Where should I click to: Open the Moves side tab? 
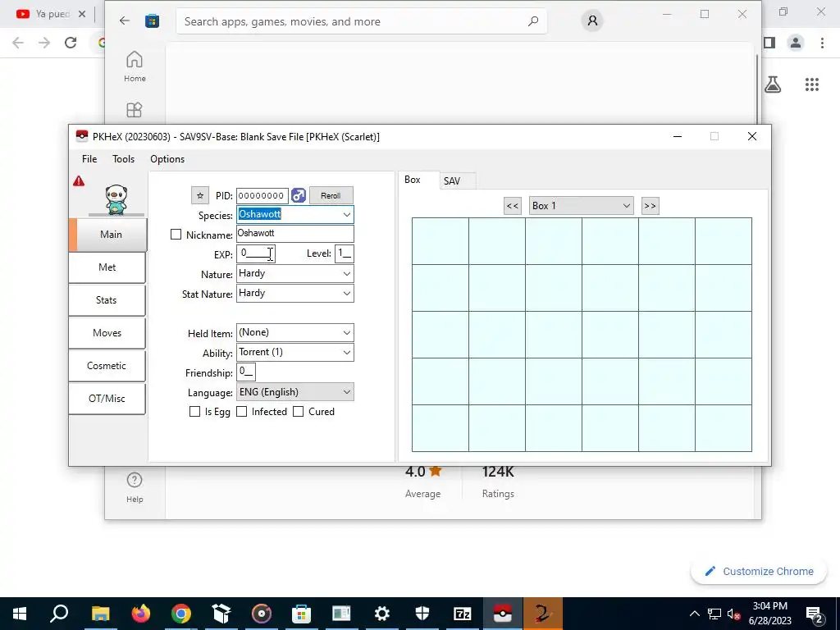(x=107, y=333)
